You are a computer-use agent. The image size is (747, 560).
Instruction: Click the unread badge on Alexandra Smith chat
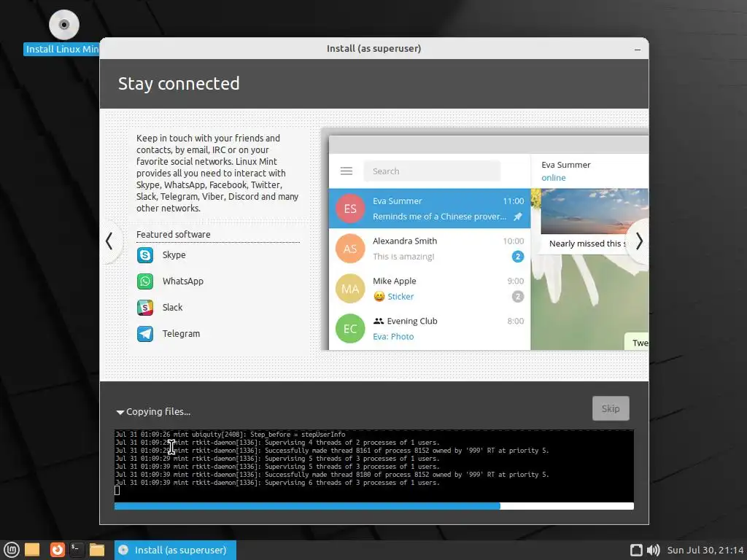pos(518,257)
